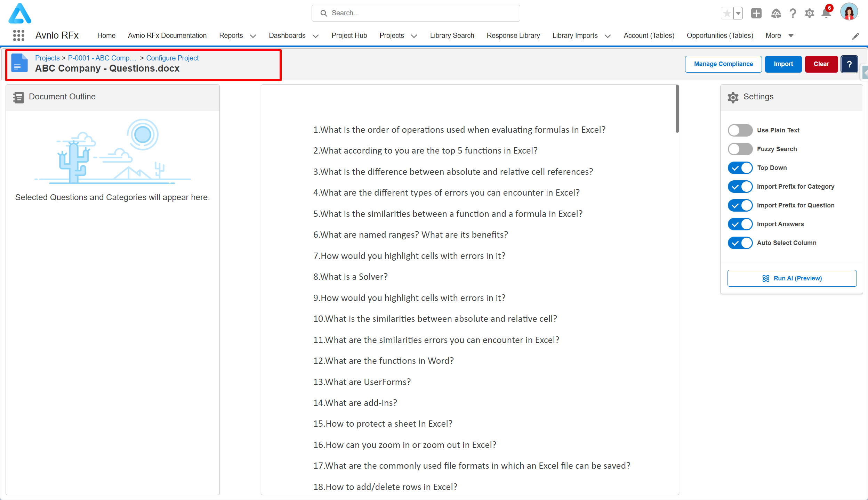Viewport: 868px width, 500px height.
Task: Select question 8 What is a Solver?
Action: (350, 277)
